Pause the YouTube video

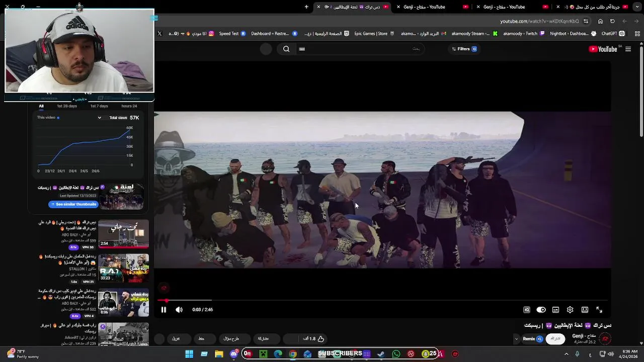coord(164,310)
